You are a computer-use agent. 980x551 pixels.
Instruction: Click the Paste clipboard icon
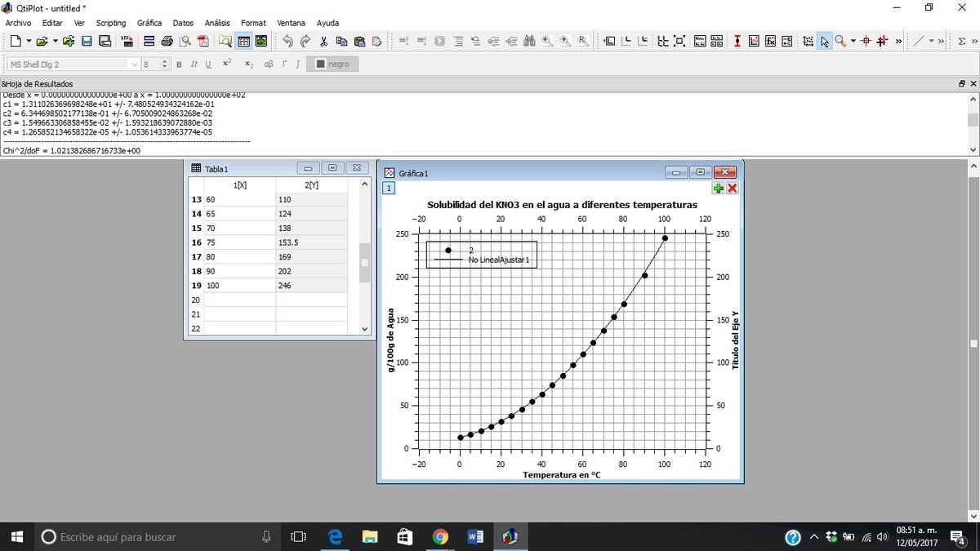coord(359,41)
